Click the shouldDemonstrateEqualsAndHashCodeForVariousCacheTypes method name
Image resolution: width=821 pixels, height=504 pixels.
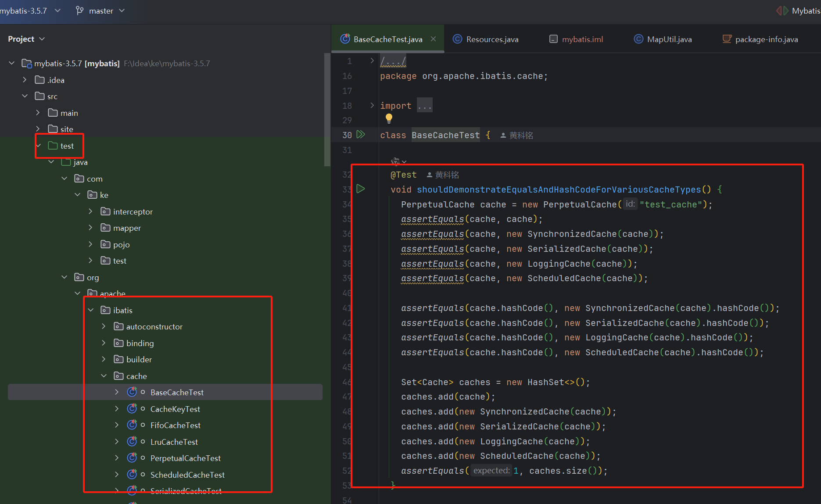pyautogui.click(x=559, y=189)
